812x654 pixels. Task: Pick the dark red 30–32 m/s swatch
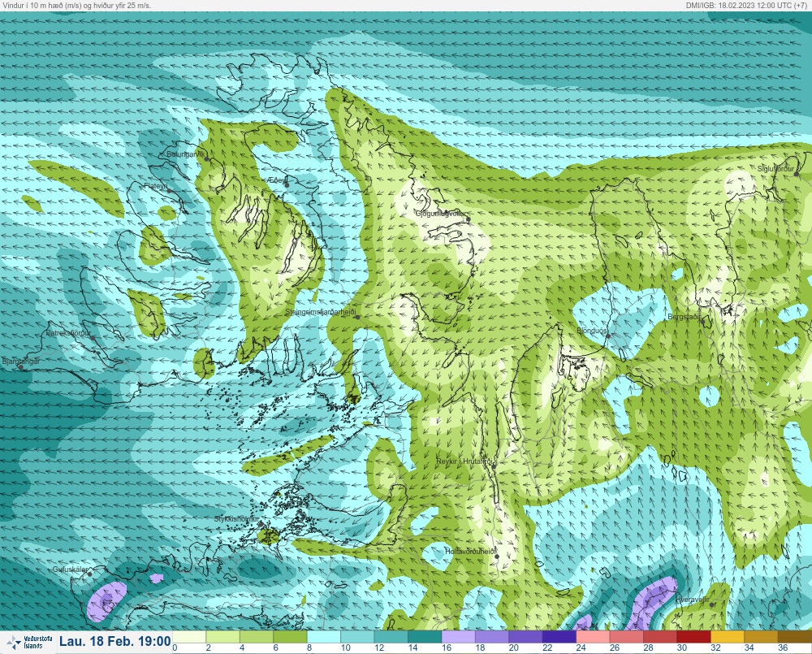point(694,636)
